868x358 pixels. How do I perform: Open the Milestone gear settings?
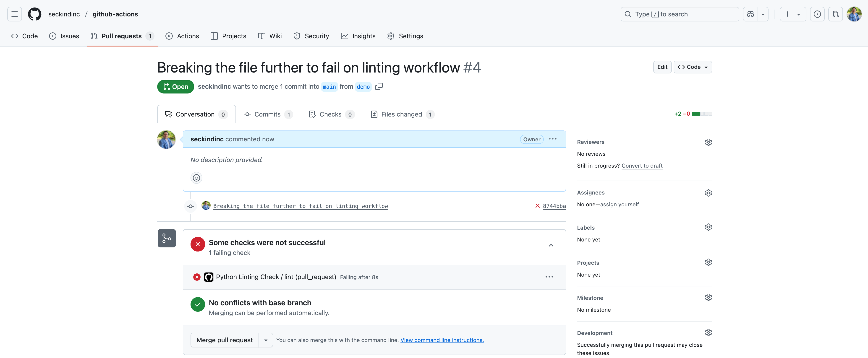[x=708, y=298]
